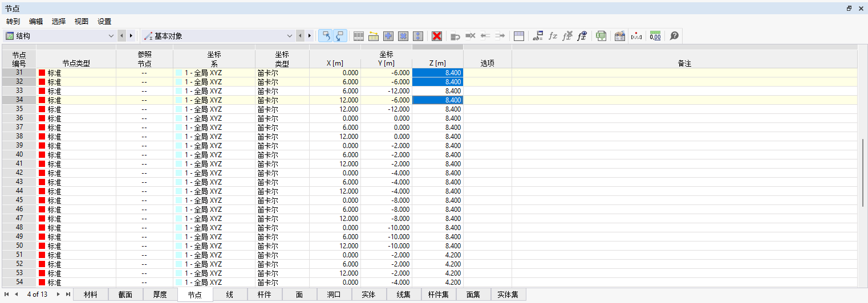The width and height of the screenshot is (868, 303).
Task: Switch to the 截面 tab
Action: point(125,294)
